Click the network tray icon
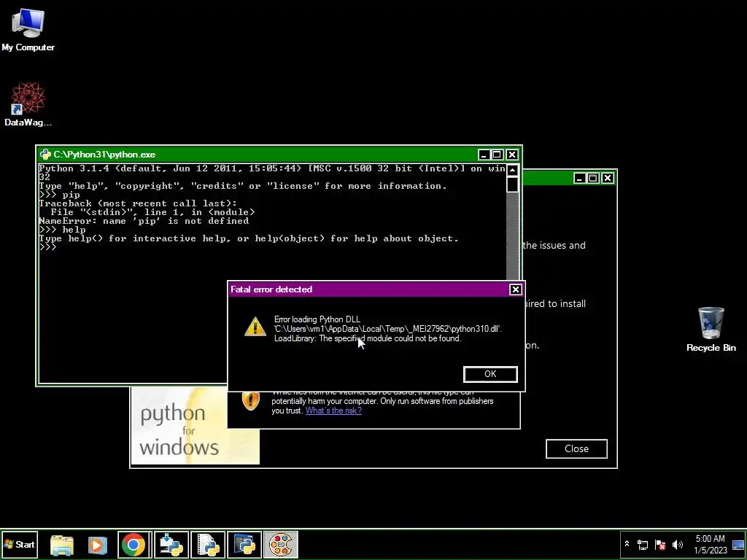 pos(643,544)
